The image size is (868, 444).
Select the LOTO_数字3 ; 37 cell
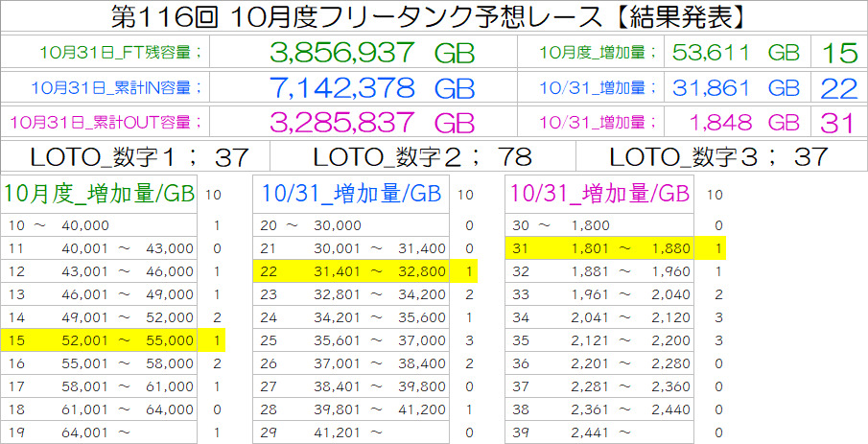(x=718, y=156)
